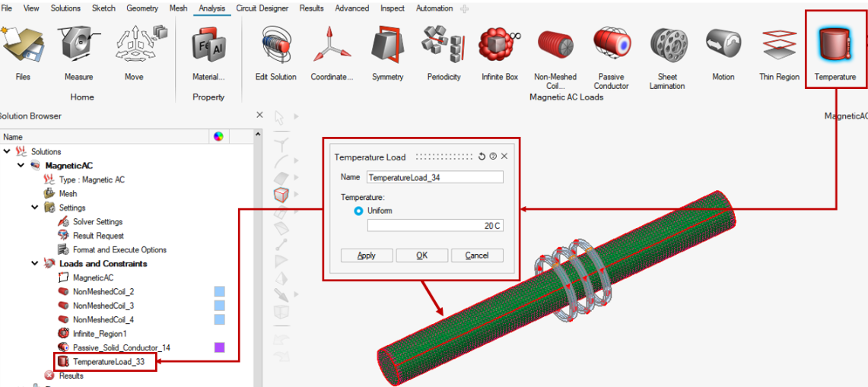The image size is (868, 387).
Task: Open the Thin Region tool
Action: (x=779, y=46)
